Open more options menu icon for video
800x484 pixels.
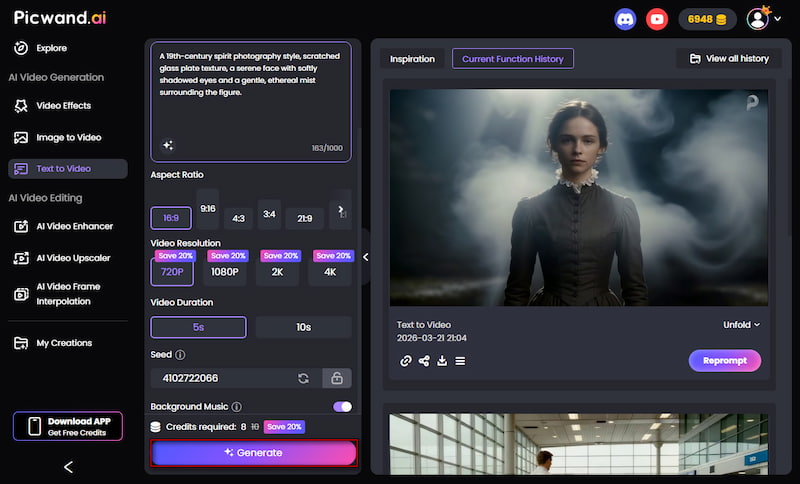tap(460, 361)
